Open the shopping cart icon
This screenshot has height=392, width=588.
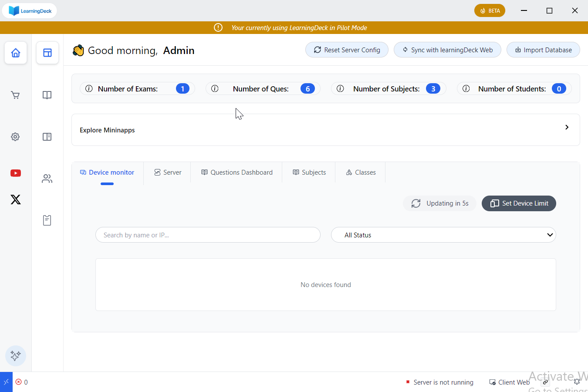16,95
